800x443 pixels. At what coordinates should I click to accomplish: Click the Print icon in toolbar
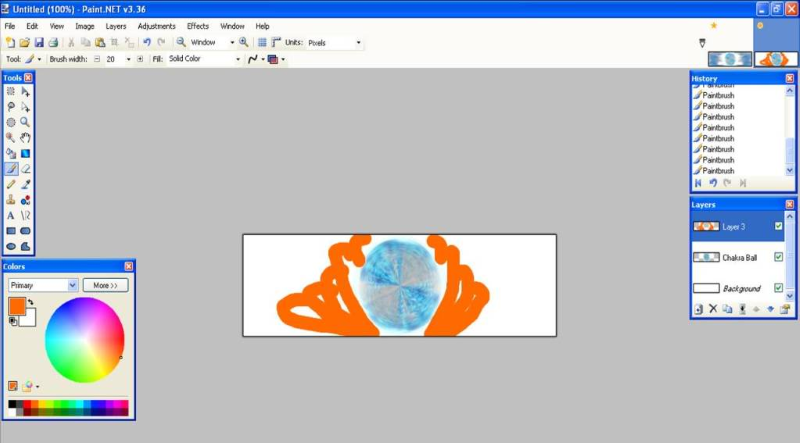click(x=53, y=42)
